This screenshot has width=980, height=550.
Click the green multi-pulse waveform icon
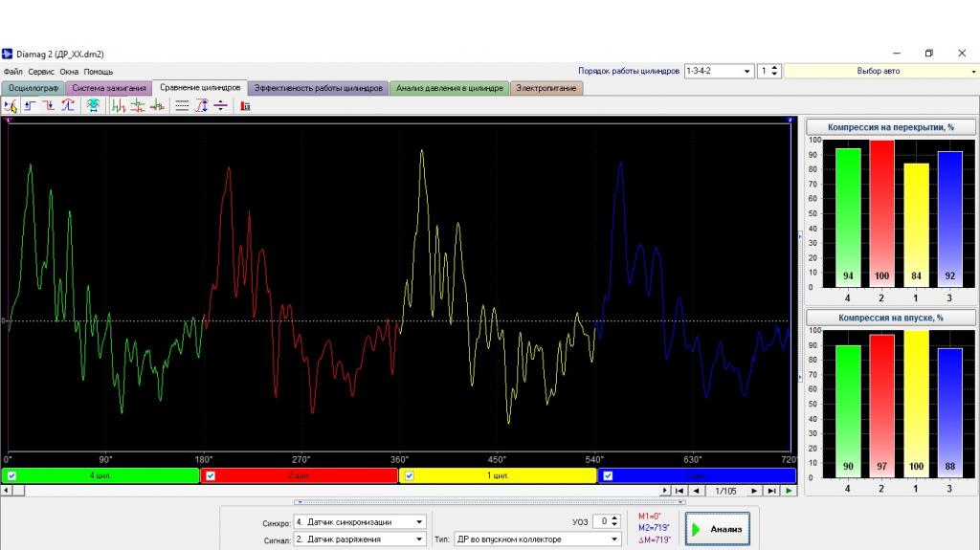point(119,105)
